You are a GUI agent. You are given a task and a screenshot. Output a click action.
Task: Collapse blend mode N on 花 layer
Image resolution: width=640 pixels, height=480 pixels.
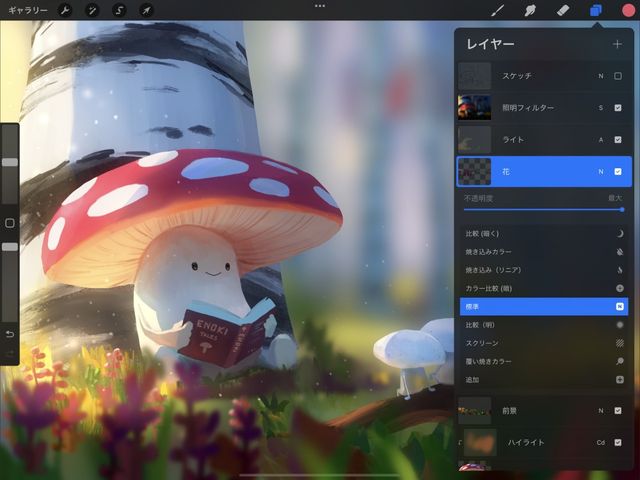[601, 172]
